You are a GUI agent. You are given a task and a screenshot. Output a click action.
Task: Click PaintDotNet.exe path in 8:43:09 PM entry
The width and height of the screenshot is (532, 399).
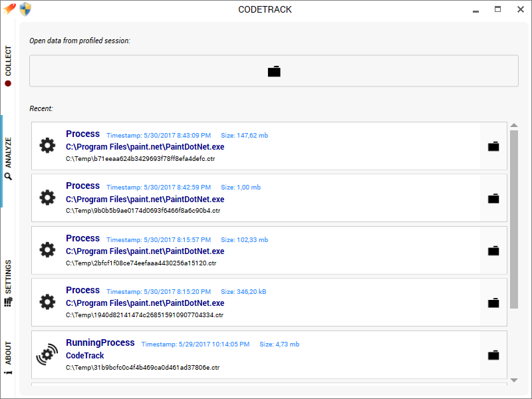[145, 147]
